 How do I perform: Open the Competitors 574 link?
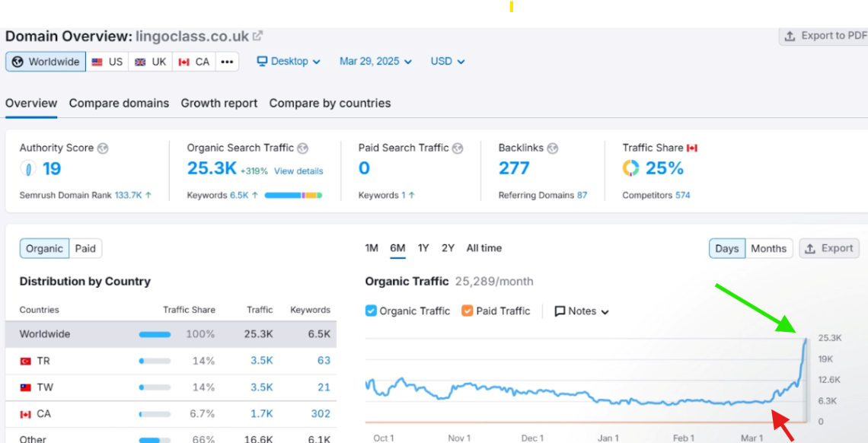click(x=682, y=195)
